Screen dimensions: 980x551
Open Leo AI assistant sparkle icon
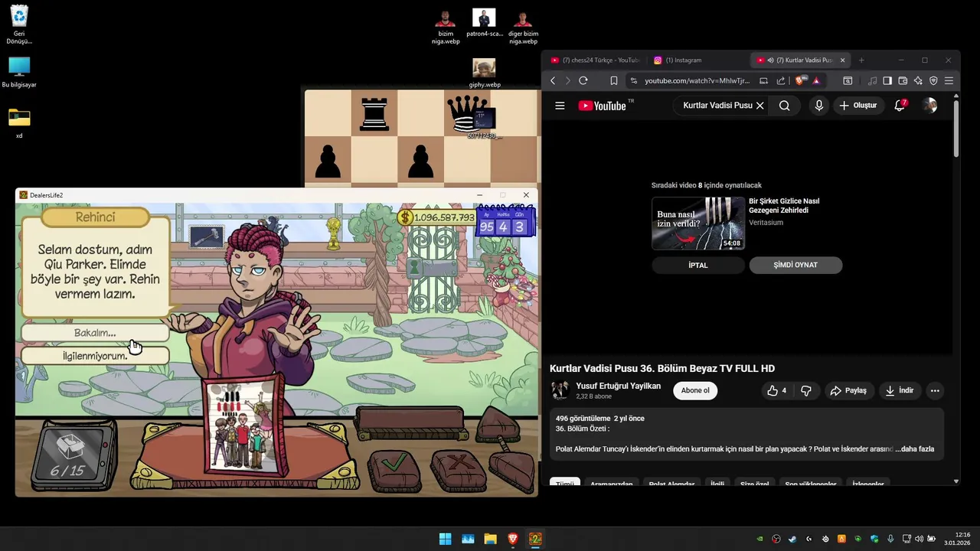tap(918, 80)
